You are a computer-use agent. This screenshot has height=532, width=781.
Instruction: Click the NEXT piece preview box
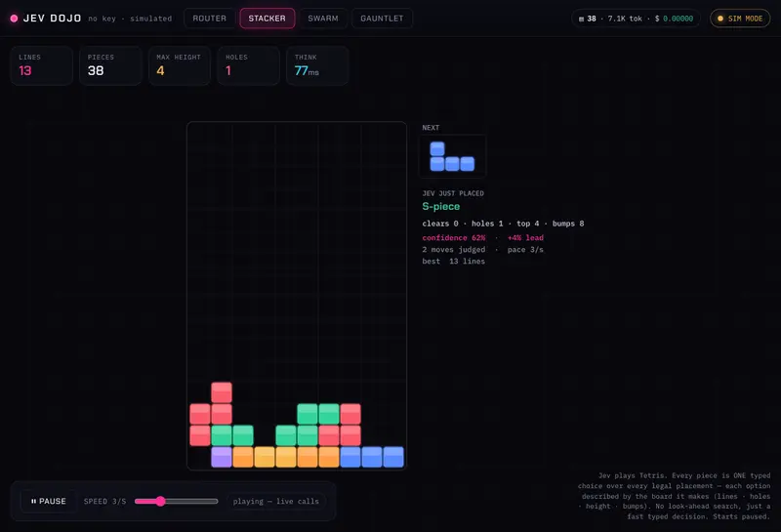click(452, 156)
